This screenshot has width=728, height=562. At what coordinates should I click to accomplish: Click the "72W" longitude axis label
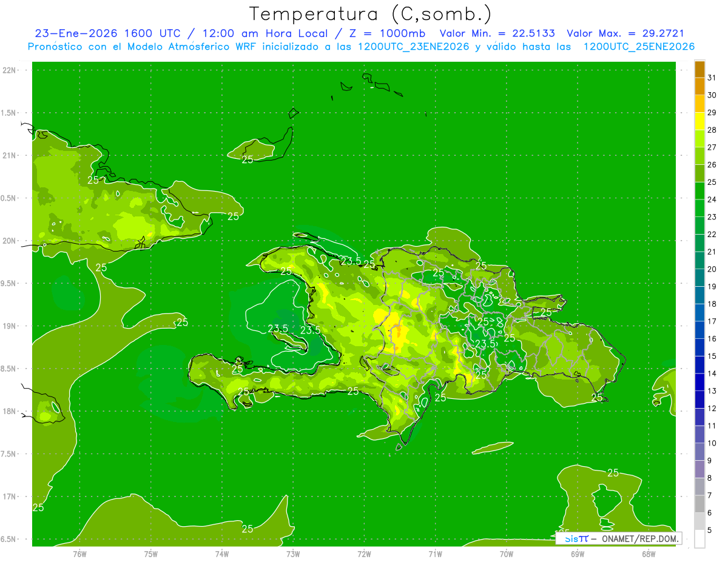coord(364,554)
